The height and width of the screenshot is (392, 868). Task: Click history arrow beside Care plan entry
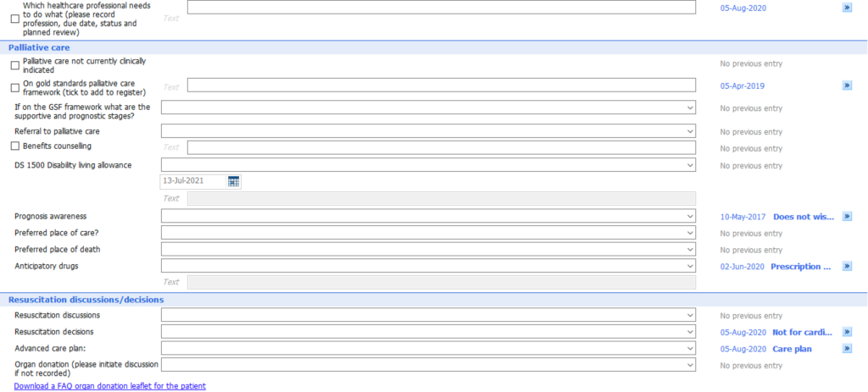[847, 348]
